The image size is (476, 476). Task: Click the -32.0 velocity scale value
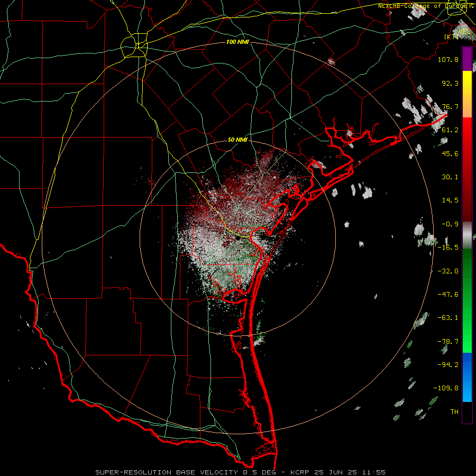pyautogui.click(x=448, y=271)
